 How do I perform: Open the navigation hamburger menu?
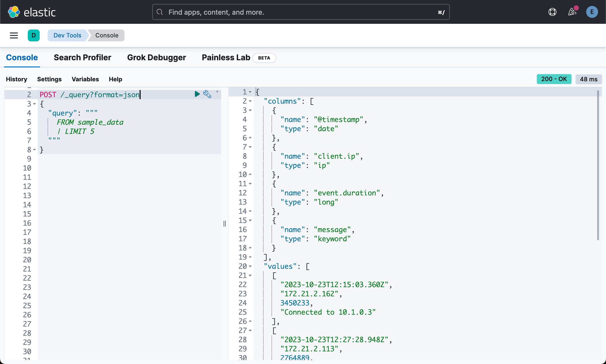click(x=14, y=35)
